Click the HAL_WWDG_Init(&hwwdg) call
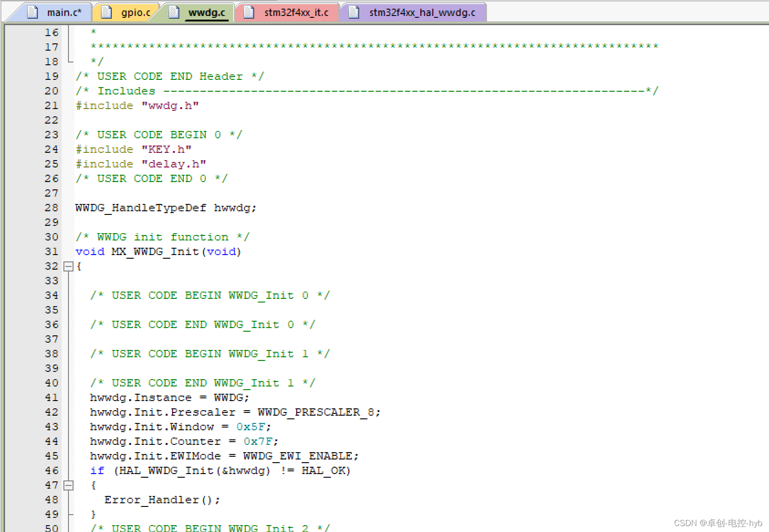The image size is (769, 532). point(195,471)
